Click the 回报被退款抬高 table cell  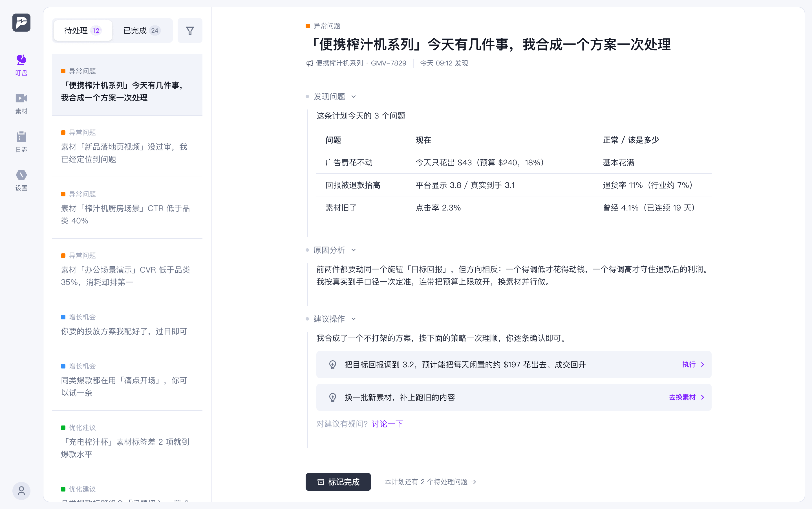point(353,185)
